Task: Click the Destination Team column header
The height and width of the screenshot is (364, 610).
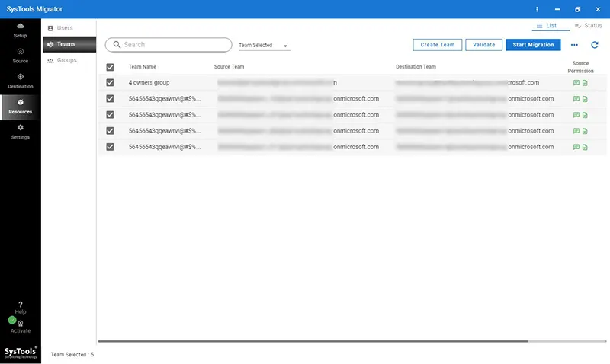Action: click(x=416, y=67)
